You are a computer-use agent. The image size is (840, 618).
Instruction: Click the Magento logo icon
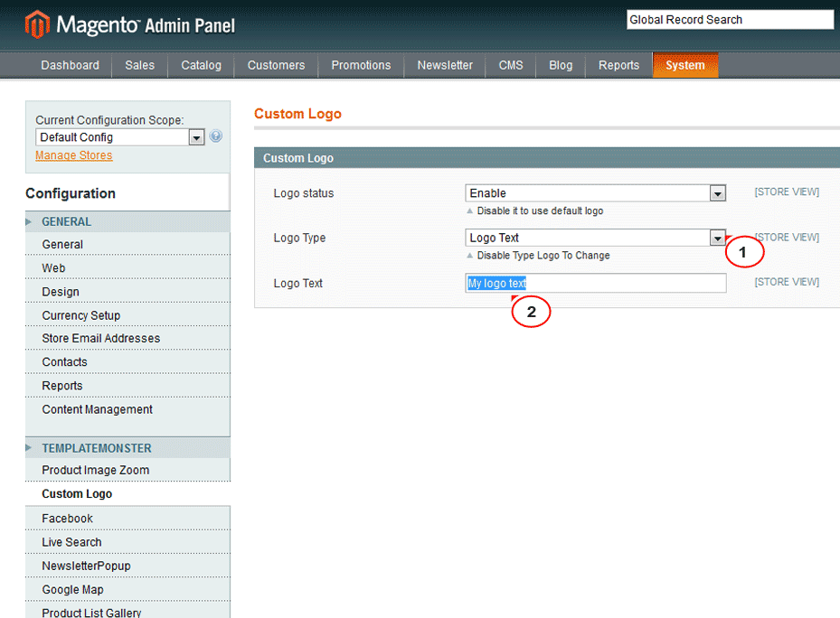[37, 24]
